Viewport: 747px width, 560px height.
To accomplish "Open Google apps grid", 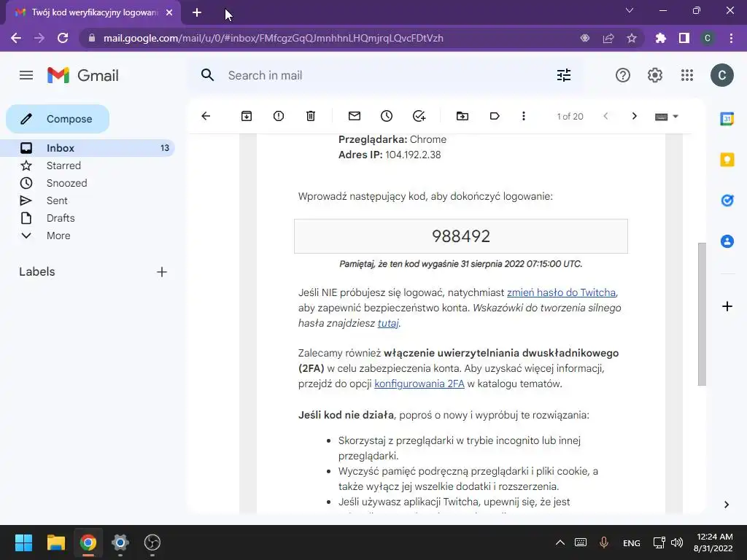I will [x=687, y=75].
